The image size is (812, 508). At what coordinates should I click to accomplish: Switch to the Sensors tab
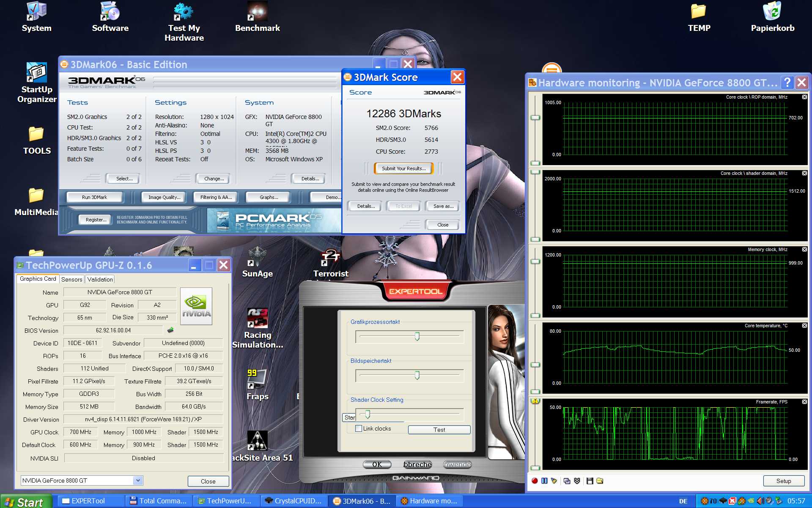click(x=71, y=279)
